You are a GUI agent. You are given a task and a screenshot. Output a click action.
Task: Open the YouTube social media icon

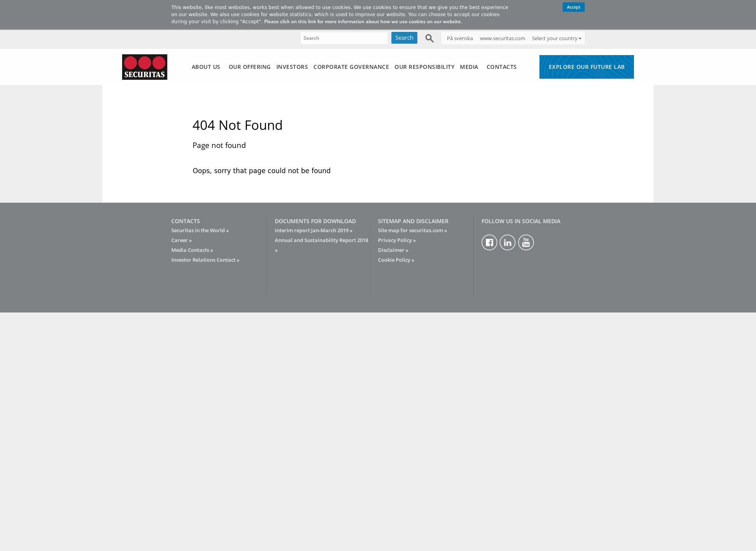coord(526,242)
